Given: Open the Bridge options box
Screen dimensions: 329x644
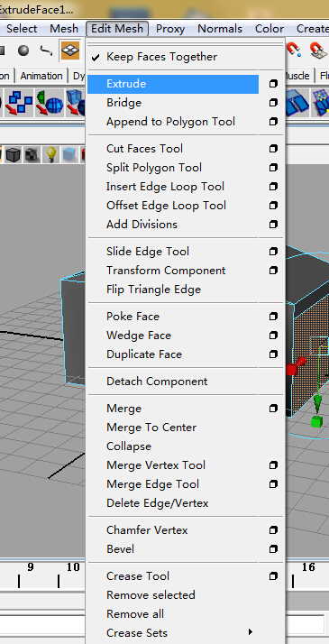Looking at the screenshot, I should point(273,103).
